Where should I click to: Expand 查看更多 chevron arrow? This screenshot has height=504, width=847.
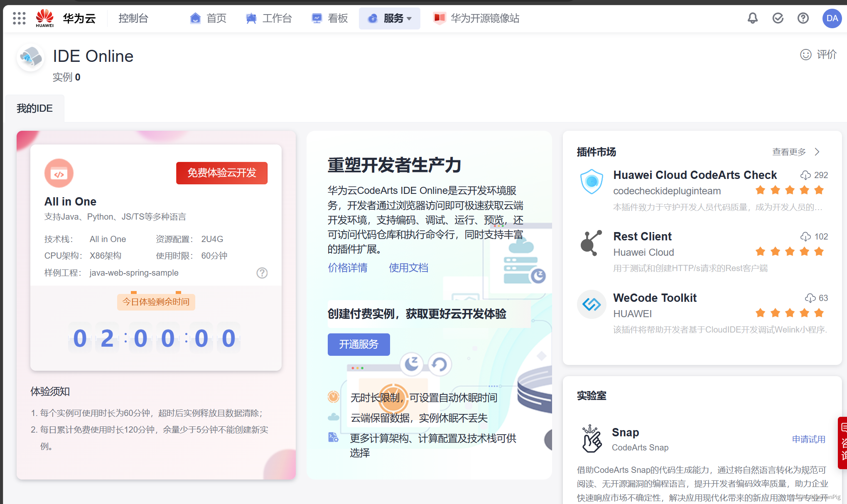point(817,152)
